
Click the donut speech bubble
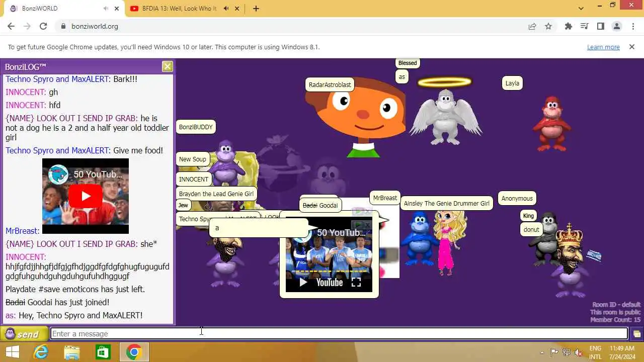[x=531, y=229]
